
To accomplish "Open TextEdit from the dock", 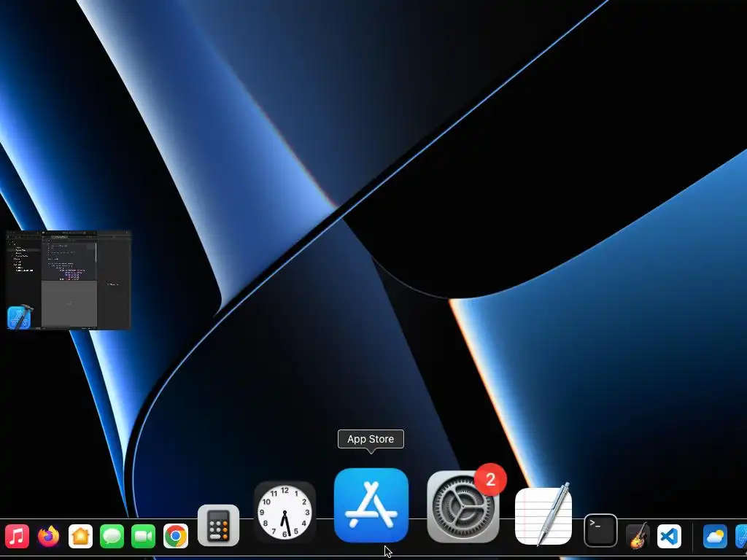I will coord(543,516).
